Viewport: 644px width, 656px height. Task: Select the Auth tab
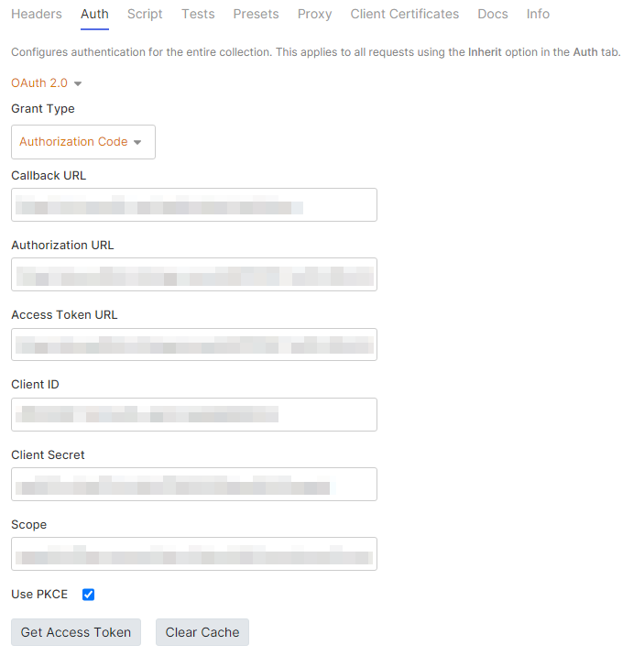(94, 14)
